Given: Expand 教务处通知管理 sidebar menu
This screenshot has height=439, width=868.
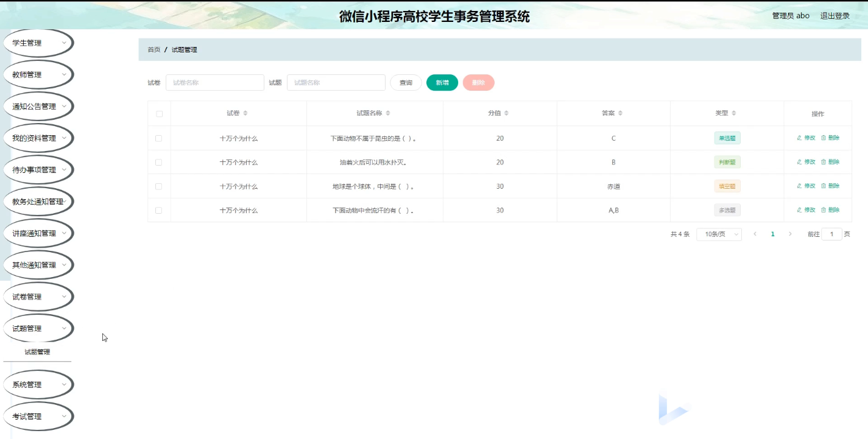Looking at the screenshot, I should pos(38,202).
